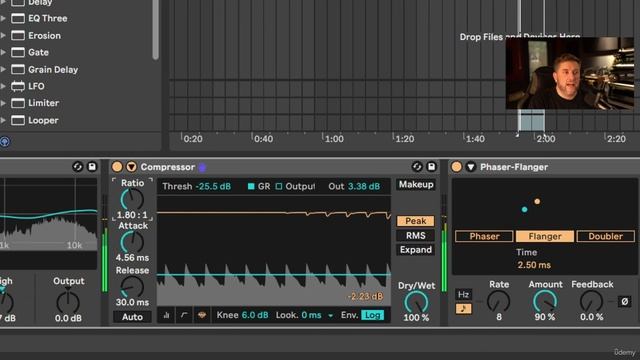This screenshot has height=360, width=640.
Task: Select Phaser mode tab
Action: (x=484, y=236)
